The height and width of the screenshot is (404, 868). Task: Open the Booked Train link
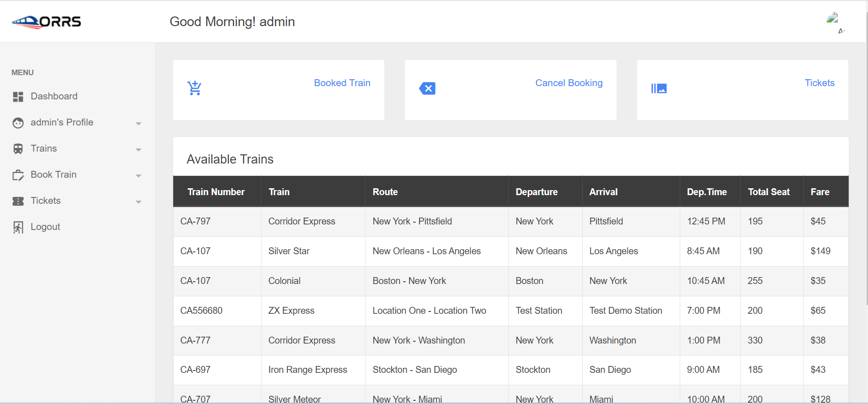(342, 83)
